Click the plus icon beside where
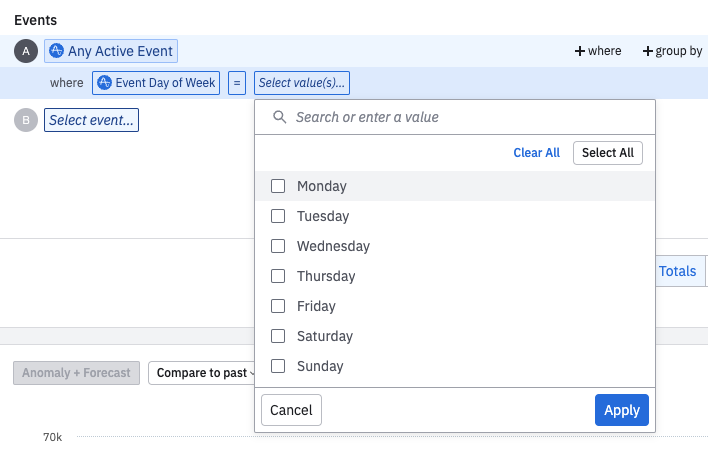Image resolution: width=708 pixels, height=451 pixels. point(580,51)
